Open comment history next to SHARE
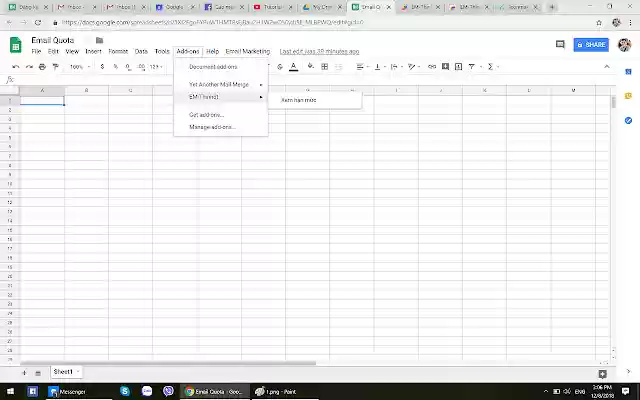This screenshot has width=640, height=400. point(560,44)
